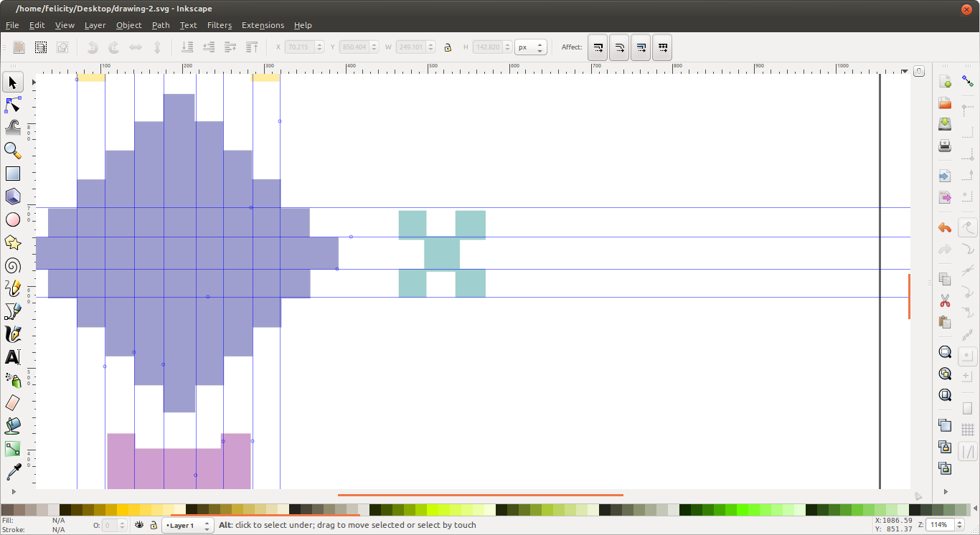Select the Zoom magnifier tool

(13, 151)
